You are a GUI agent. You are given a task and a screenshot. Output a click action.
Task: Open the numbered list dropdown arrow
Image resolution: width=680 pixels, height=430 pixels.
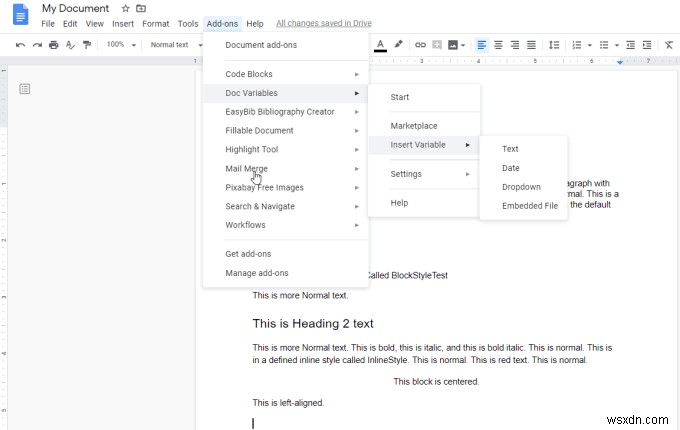click(589, 45)
